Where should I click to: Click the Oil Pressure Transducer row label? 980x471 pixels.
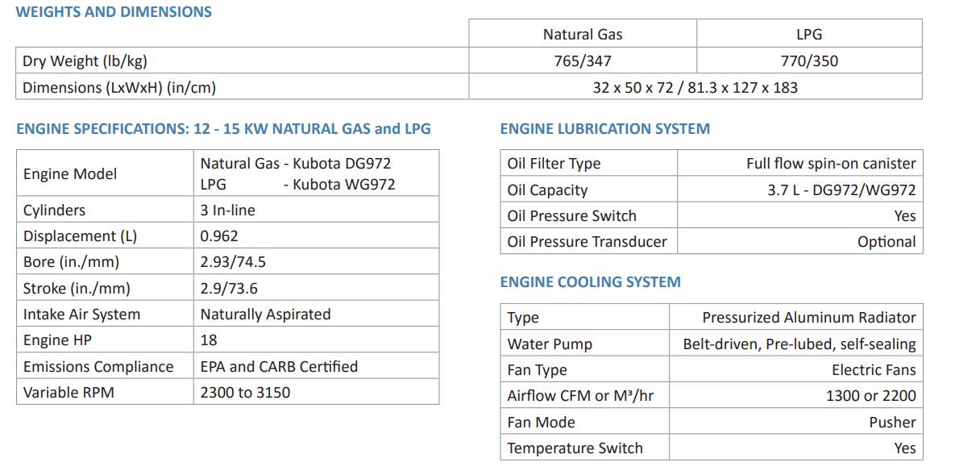point(587,241)
